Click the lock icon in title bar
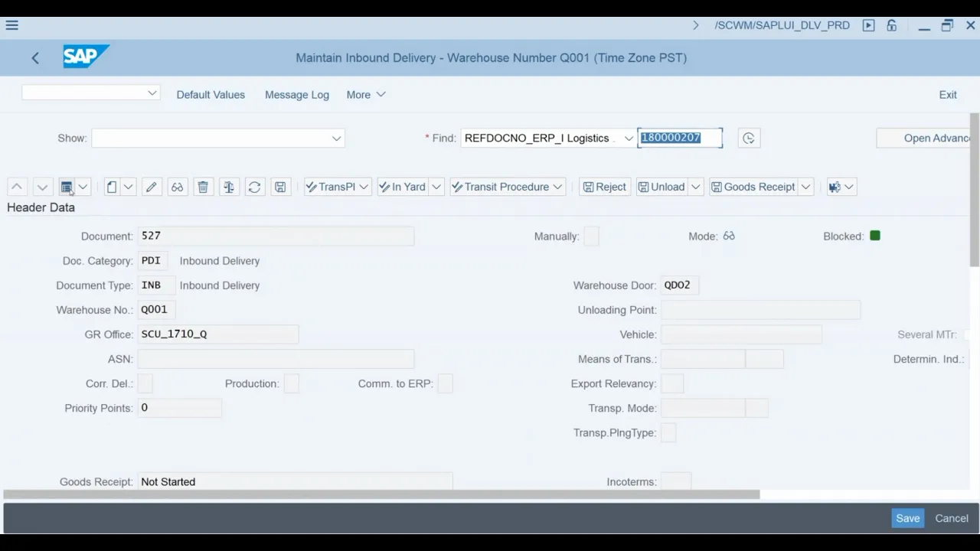This screenshot has height=551, width=980. [892, 25]
